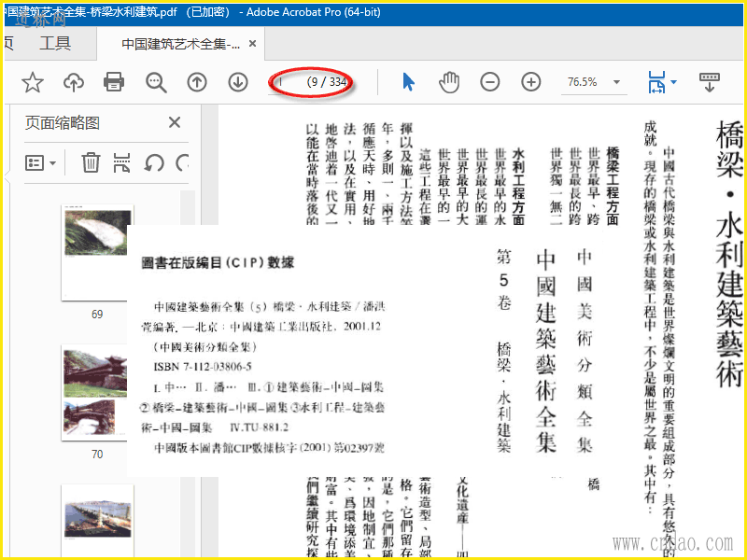The image size is (747, 560).
Task: Go to previous page with up arrow
Action: (197, 82)
